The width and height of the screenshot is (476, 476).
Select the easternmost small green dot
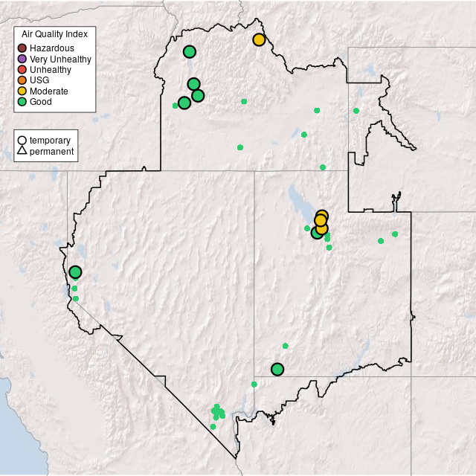click(395, 234)
